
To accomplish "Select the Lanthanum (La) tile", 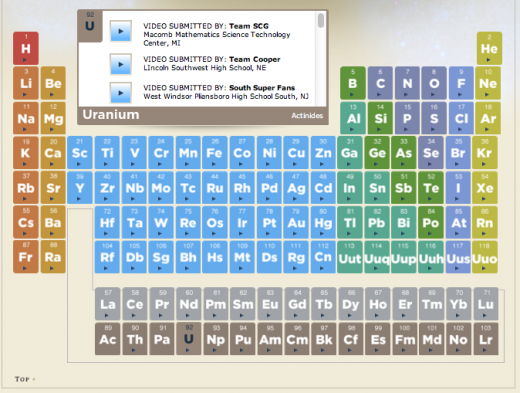I will coord(108,304).
